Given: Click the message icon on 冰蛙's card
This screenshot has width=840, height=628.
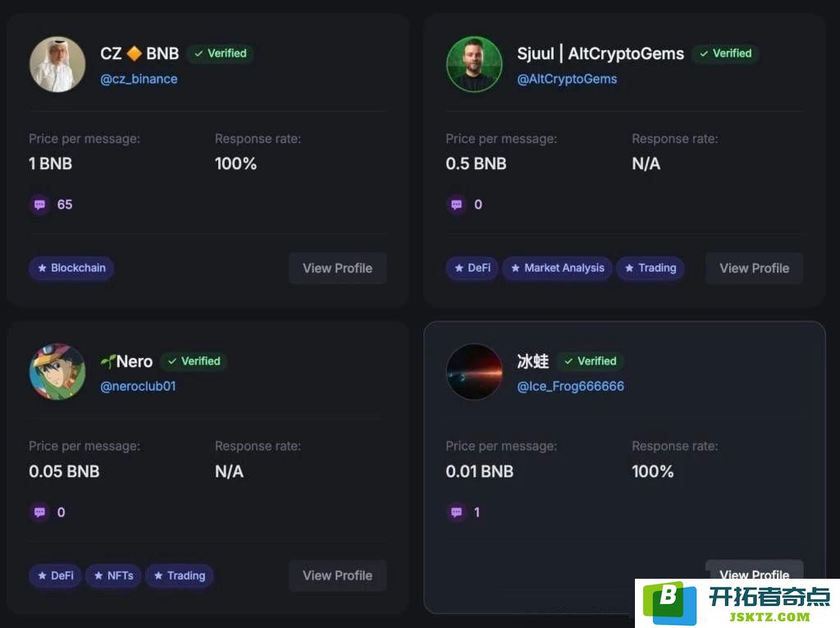Looking at the screenshot, I should [x=456, y=512].
